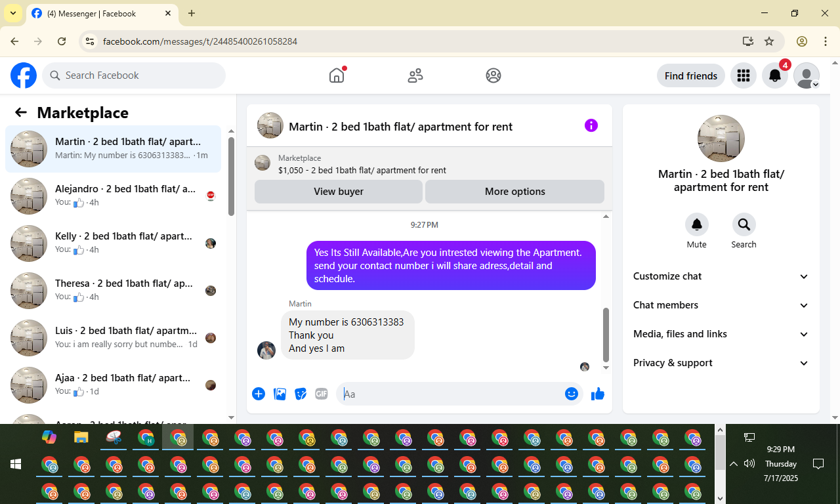Show hidden system tray icons
The image size is (840, 504).
coord(734,464)
